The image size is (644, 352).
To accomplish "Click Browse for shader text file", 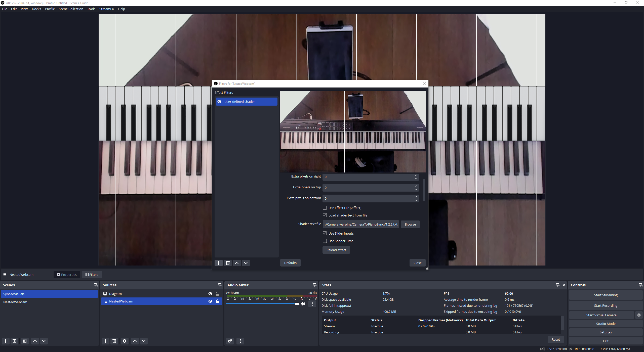I will [x=410, y=224].
